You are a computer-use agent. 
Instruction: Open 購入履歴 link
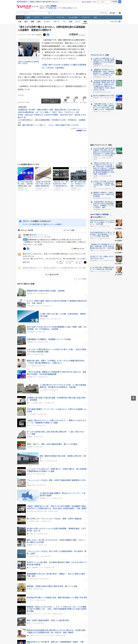112,13
